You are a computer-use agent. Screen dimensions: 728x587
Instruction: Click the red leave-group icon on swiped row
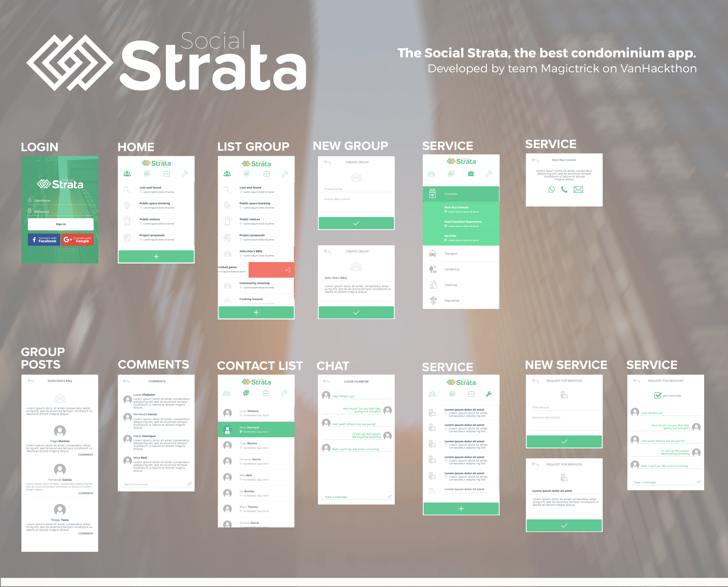[288, 270]
